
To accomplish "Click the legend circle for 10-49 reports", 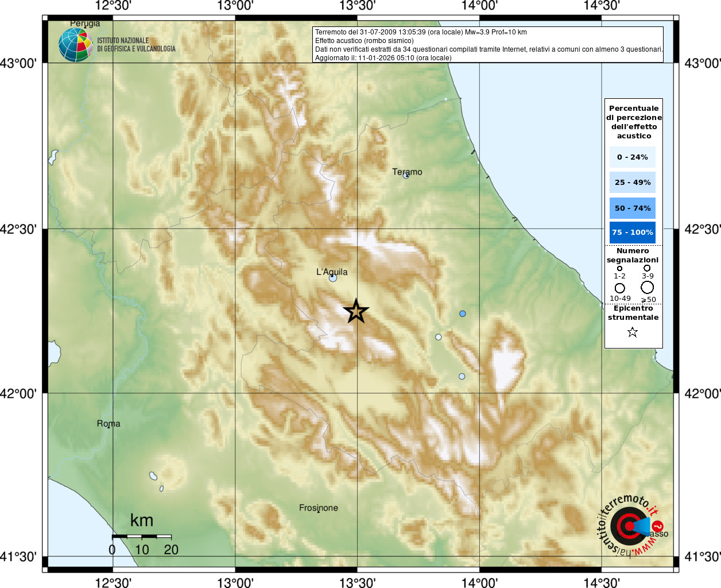I will click(x=620, y=288).
